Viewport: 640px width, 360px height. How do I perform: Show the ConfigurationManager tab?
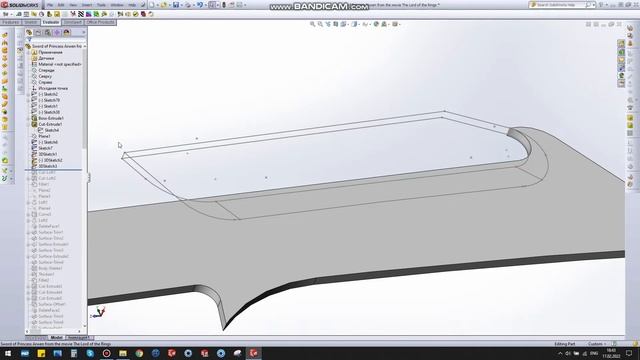[48, 32]
